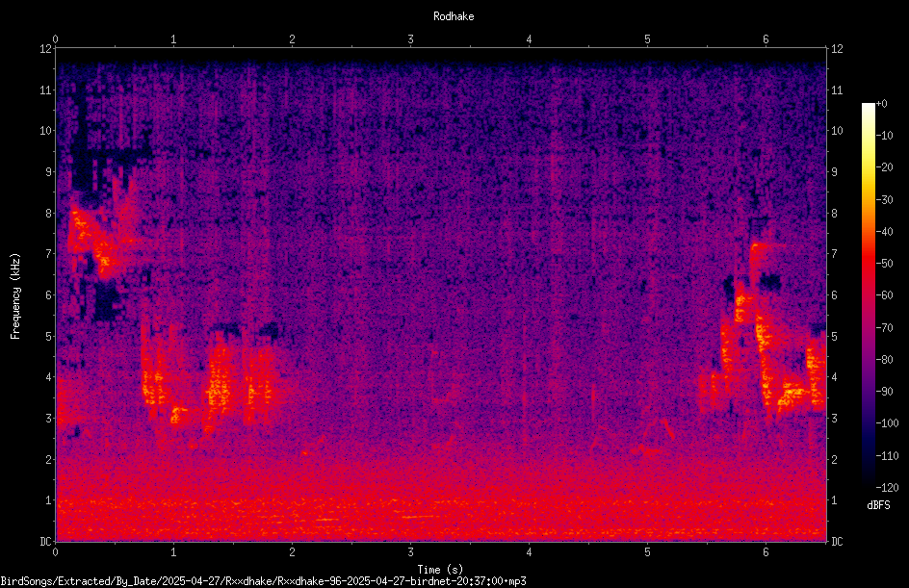Click the 6 second tick on top axis
Screen dimensions: 909x588
766,39
